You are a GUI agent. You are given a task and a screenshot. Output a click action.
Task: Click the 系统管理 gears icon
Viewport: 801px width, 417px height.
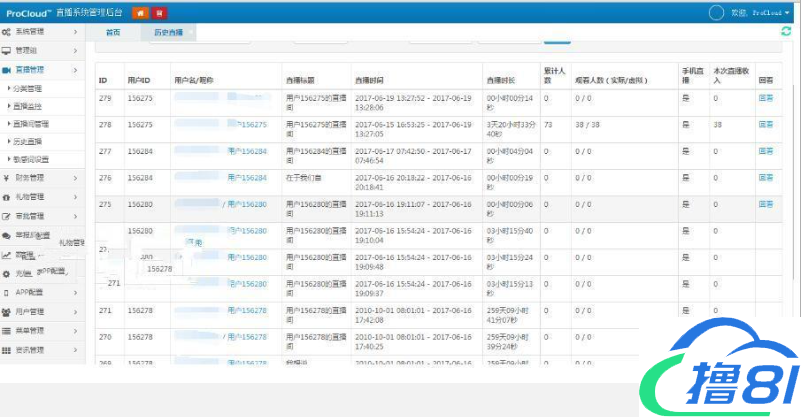tap(7, 33)
